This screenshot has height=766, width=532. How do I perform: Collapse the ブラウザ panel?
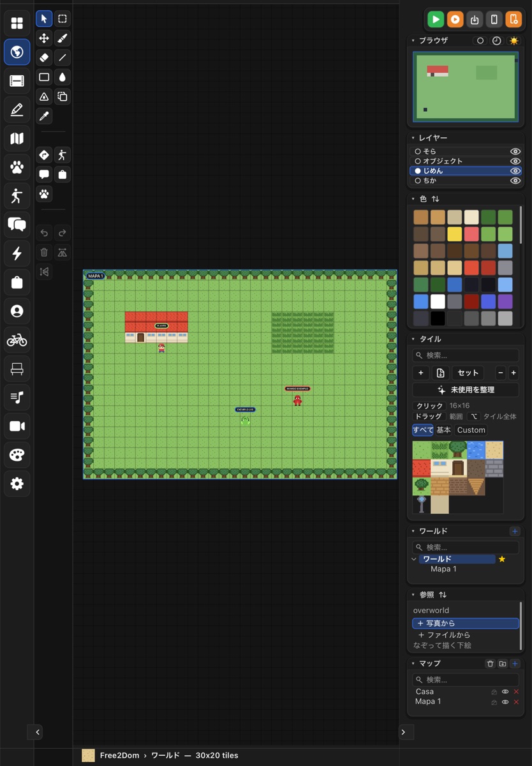[x=413, y=41]
